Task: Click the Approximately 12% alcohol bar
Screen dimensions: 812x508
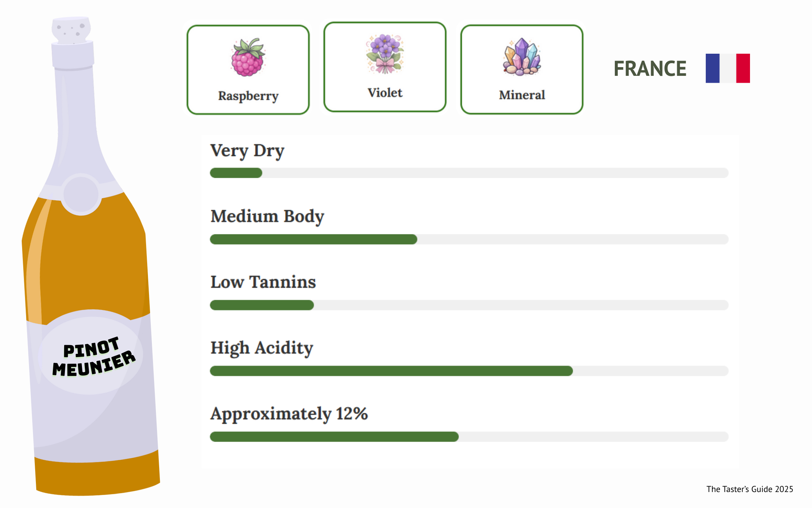Action: coord(469,437)
